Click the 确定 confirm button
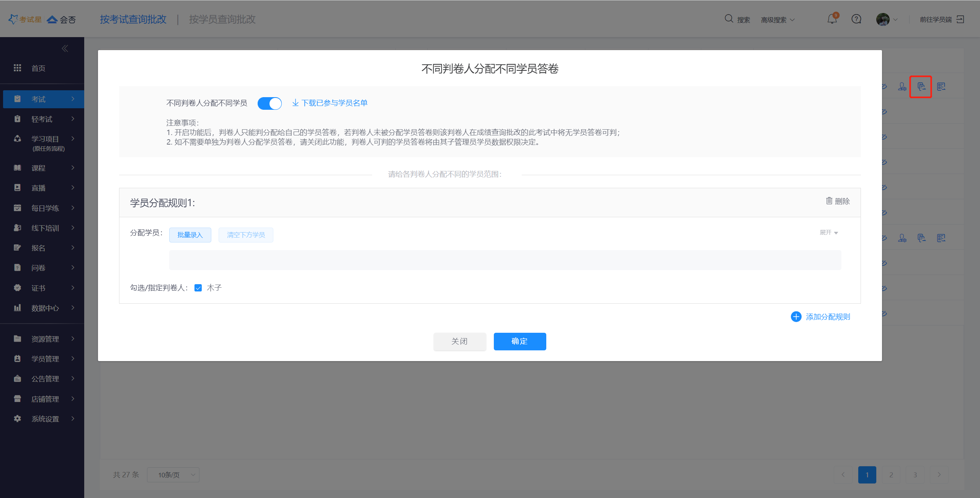Screen dimensions: 980x498 (519, 341)
